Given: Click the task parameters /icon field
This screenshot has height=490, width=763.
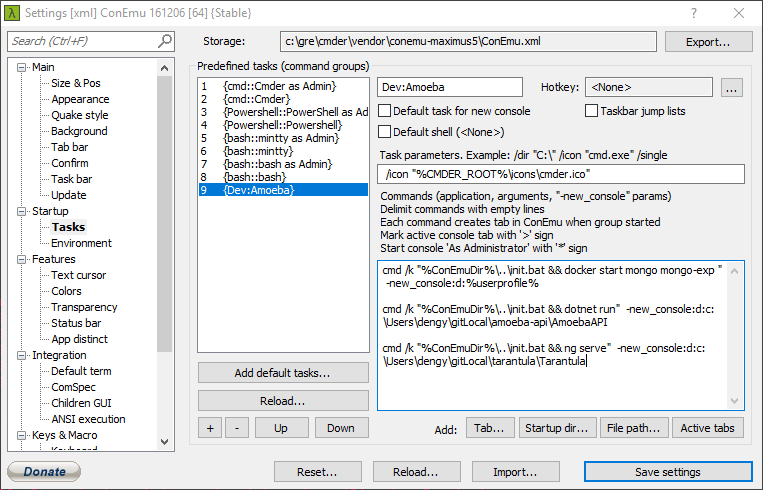Looking at the screenshot, I should 561,174.
